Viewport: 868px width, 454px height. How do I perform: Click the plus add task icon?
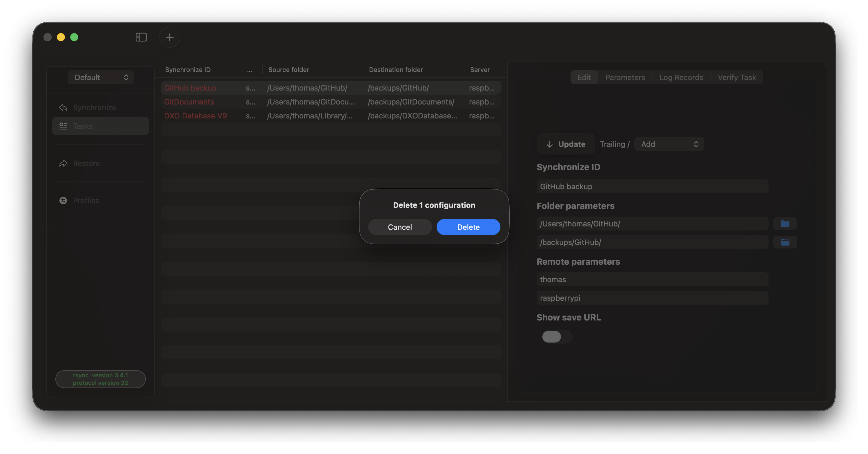(170, 37)
